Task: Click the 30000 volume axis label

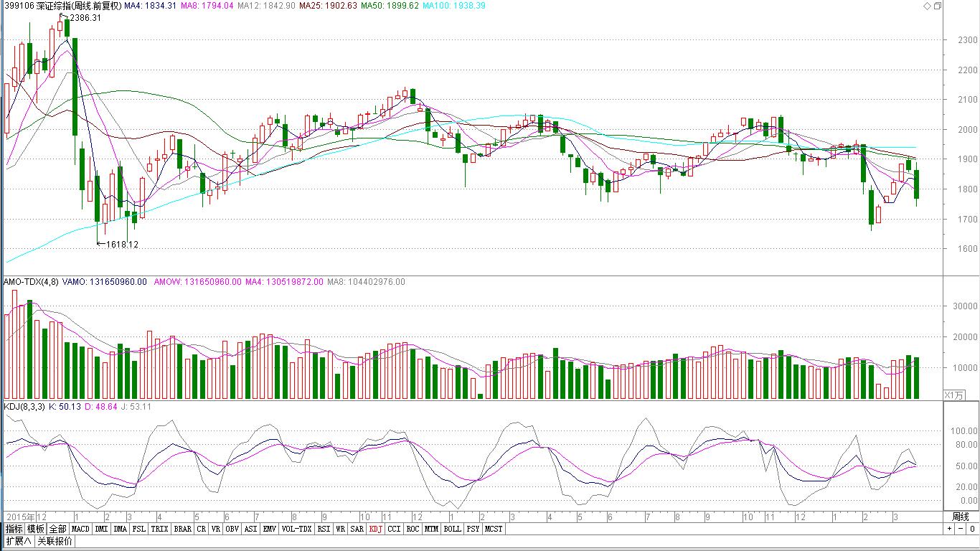Action: click(x=965, y=306)
